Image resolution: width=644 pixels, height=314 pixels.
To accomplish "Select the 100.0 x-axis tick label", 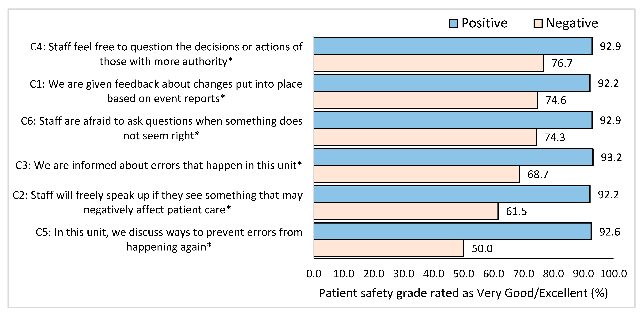I will (x=613, y=274).
